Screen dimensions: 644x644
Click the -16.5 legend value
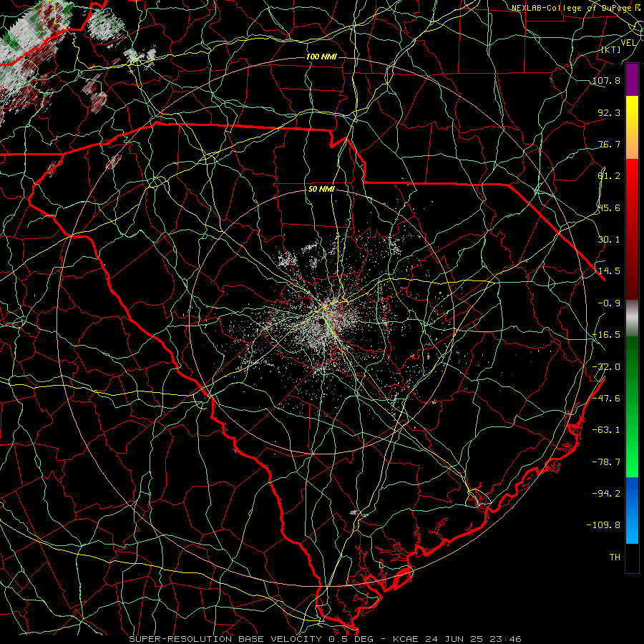pos(606,335)
